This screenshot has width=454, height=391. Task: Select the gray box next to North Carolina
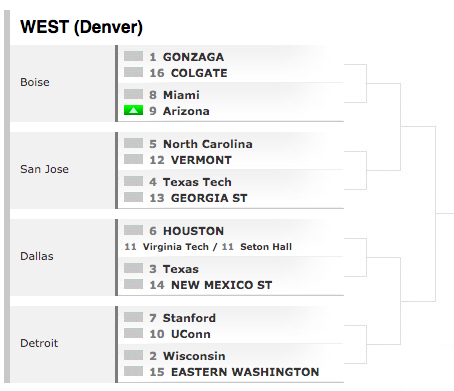pyautogui.click(x=133, y=143)
